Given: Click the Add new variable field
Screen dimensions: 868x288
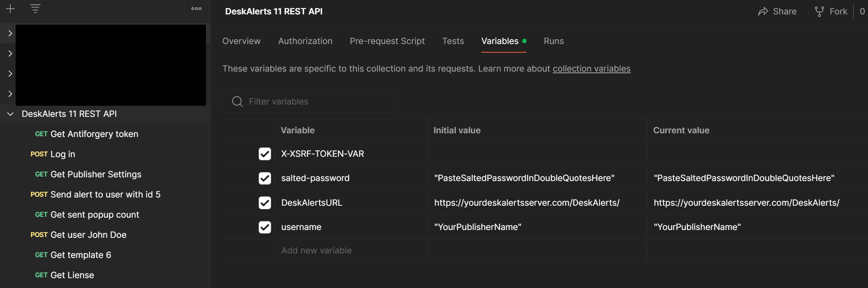Looking at the screenshot, I should (x=316, y=251).
